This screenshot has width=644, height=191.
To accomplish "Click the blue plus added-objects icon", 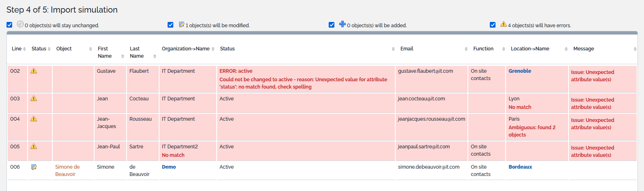I will (x=342, y=24).
